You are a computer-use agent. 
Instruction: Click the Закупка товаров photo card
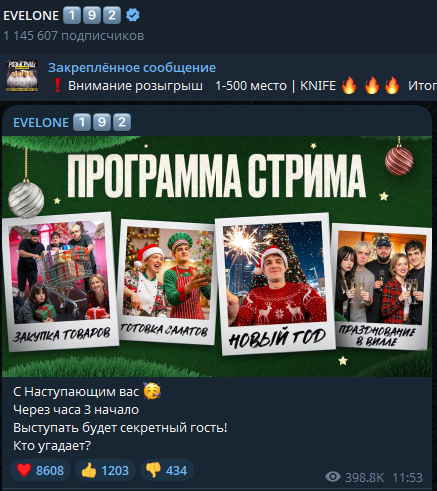click(60, 282)
